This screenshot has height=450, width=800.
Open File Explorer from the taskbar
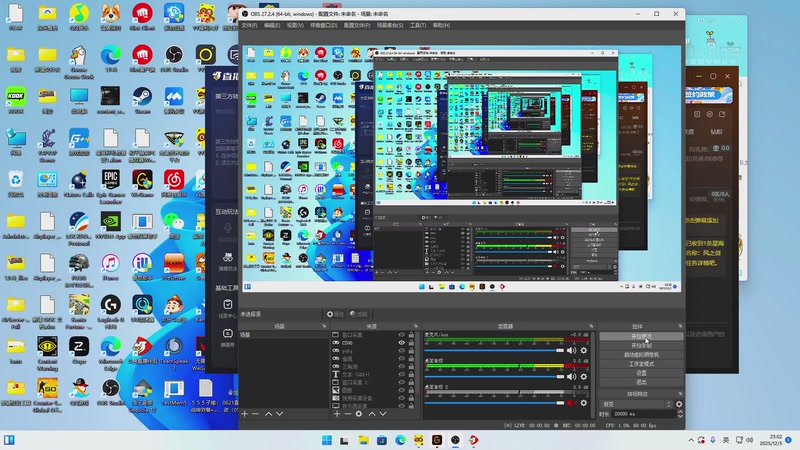coord(364,440)
